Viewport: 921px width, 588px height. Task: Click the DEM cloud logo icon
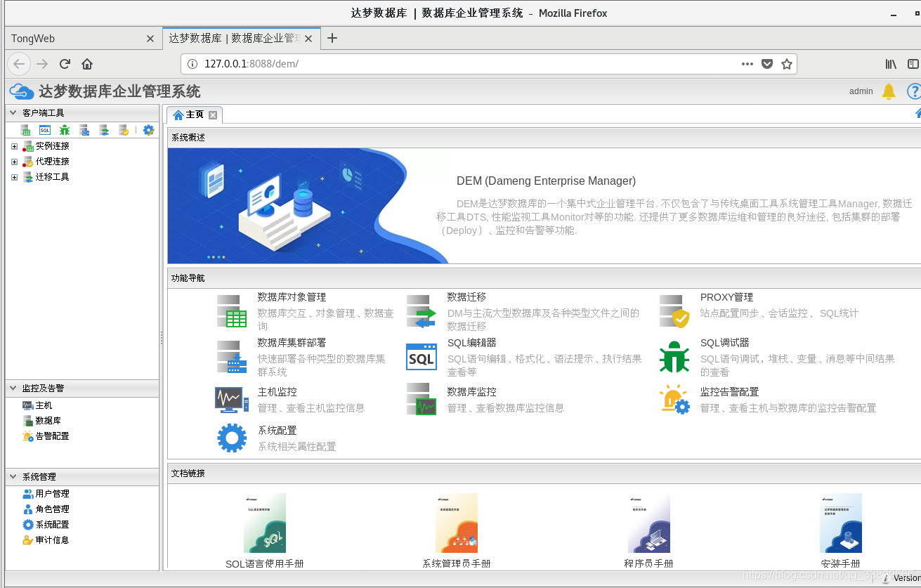click(21, 91)
